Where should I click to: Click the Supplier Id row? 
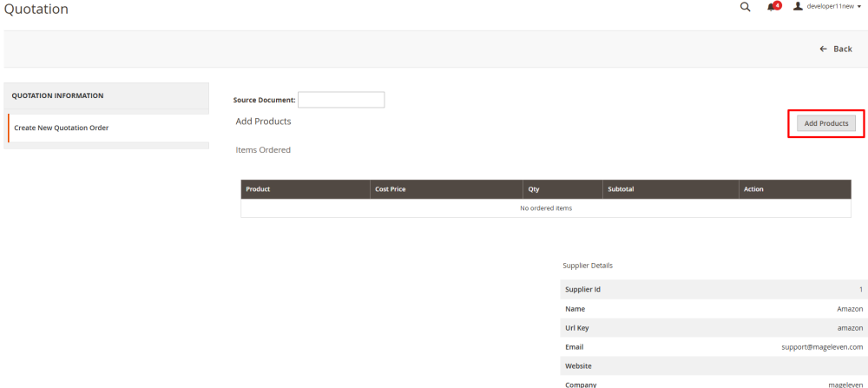(x=714, y=289)
